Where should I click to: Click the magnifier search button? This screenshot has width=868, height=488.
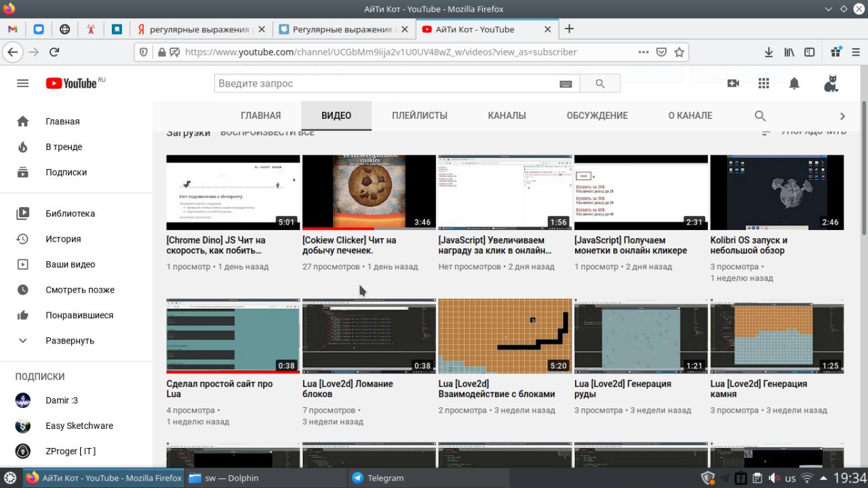click(x=600, y=83)
